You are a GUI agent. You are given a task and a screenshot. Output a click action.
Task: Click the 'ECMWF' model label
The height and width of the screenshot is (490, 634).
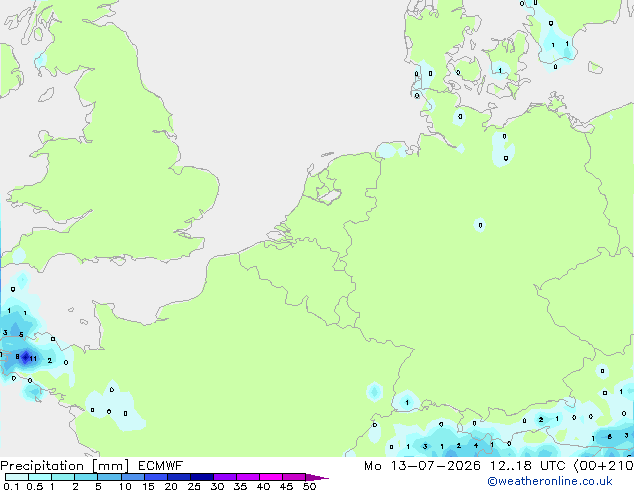161,466
